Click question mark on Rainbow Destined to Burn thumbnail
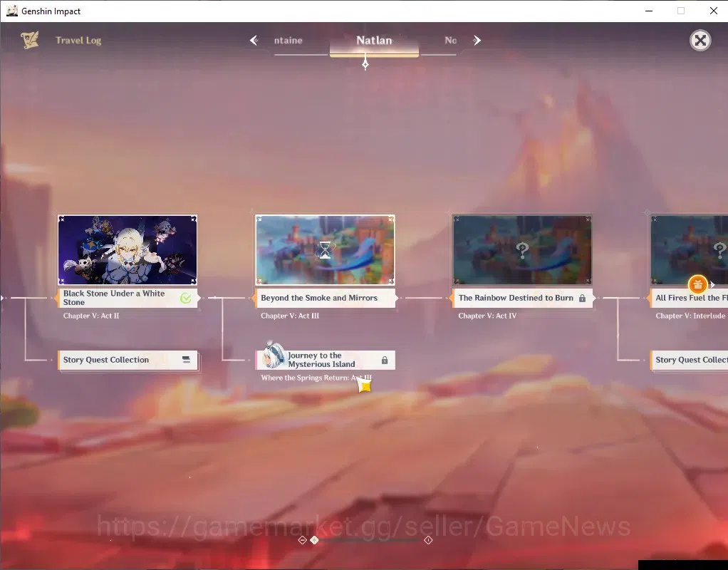The height and width of the screenshot is (570, 728). coord(522,251)
